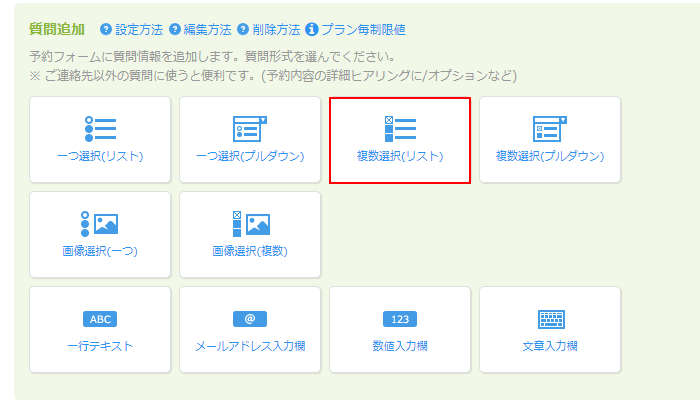Click the question mark icon beside 設定方法
This screenshot has width=700, height=400.
[106, 30]
